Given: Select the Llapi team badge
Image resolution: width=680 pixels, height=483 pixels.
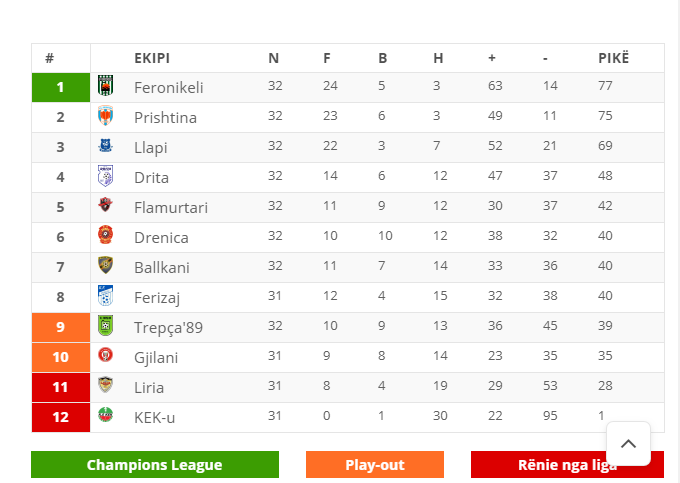Looking at the screenshot, I should (x=105, y=145).
